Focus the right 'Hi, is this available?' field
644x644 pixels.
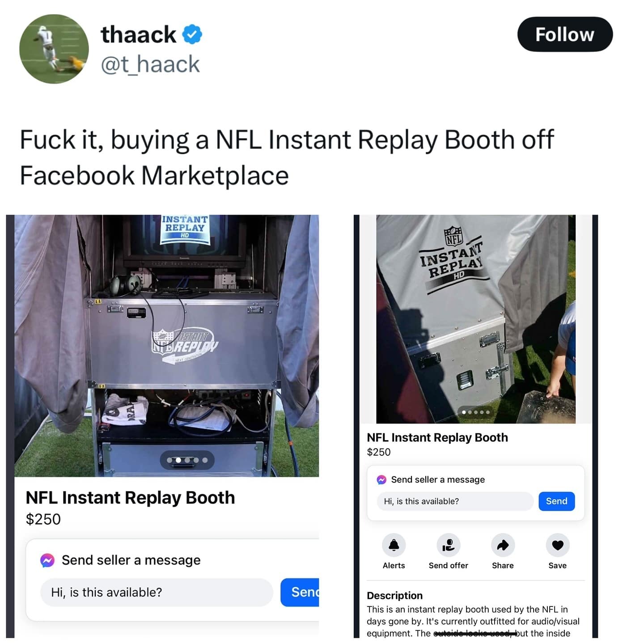point(455,501)
